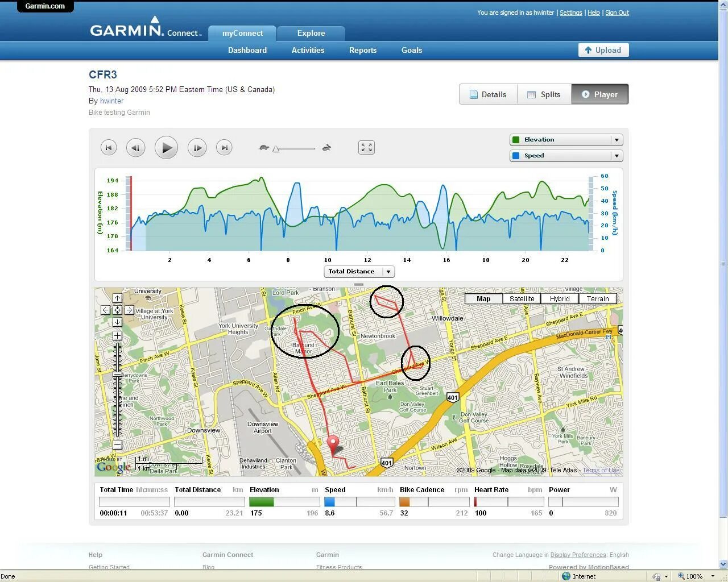
Task: Open Display Preferences link
Action: pyautogui.click(x=578, y=555)
